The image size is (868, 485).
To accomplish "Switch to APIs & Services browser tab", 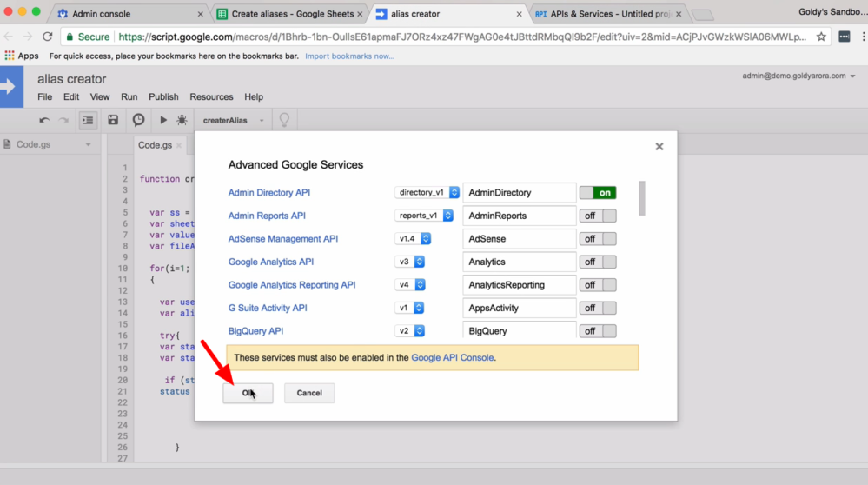I will click(608, 14).
